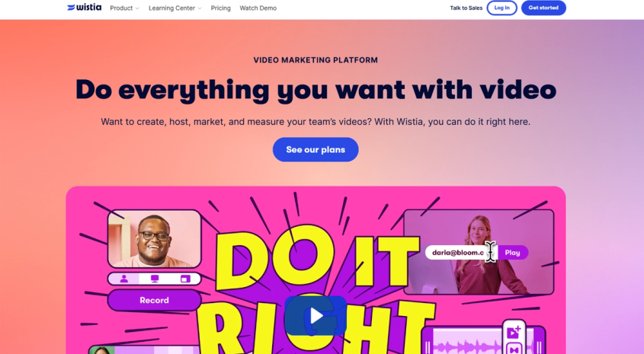Click the Talk to Sales link

466,8
